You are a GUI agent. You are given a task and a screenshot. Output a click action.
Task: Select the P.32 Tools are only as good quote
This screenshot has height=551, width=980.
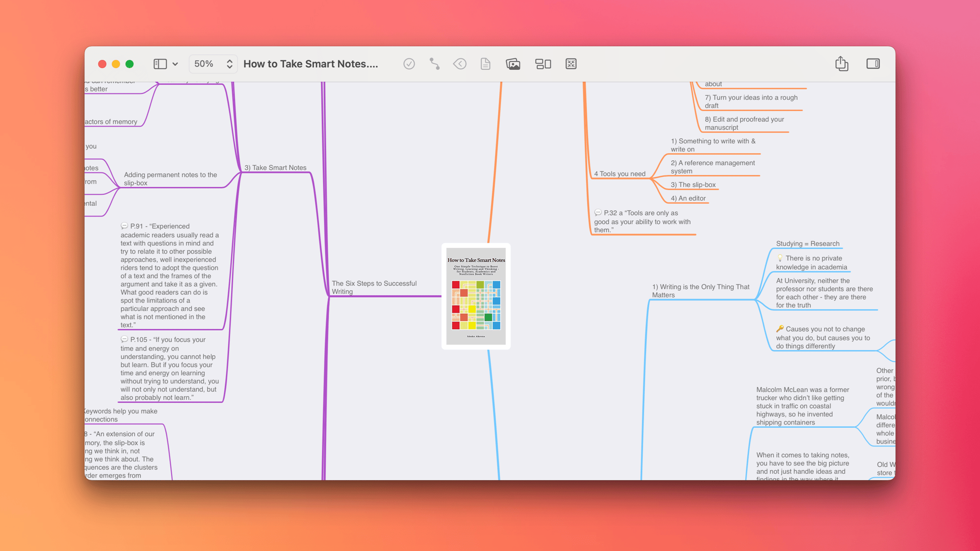[643, 221]
